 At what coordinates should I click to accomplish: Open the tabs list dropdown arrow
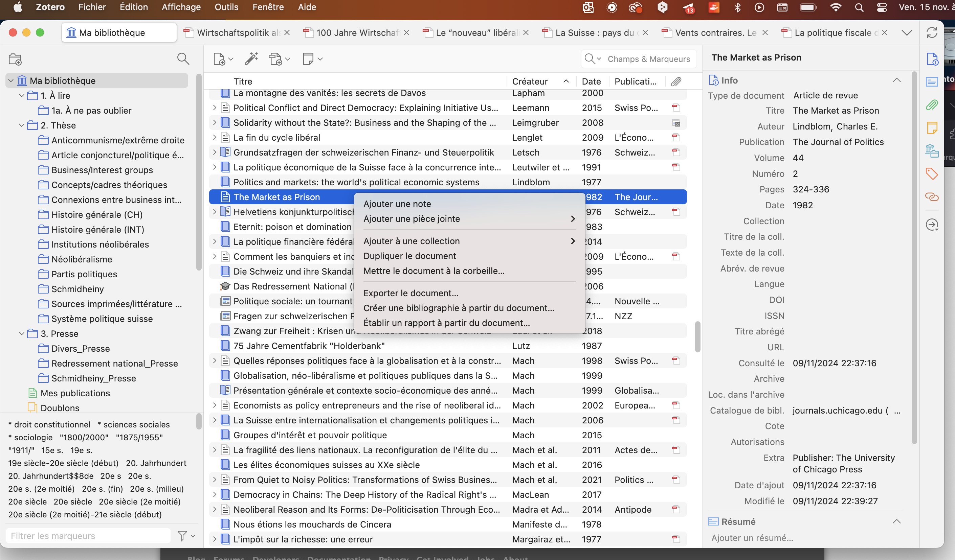click(907, 32)
